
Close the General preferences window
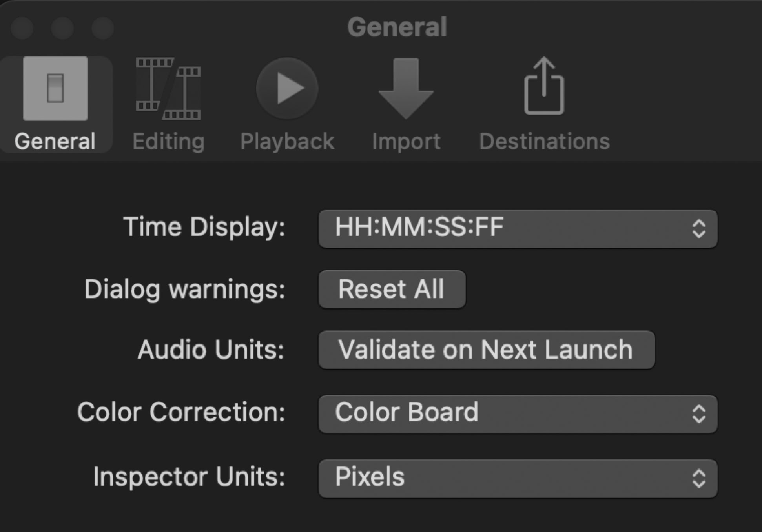click(22, 28)
